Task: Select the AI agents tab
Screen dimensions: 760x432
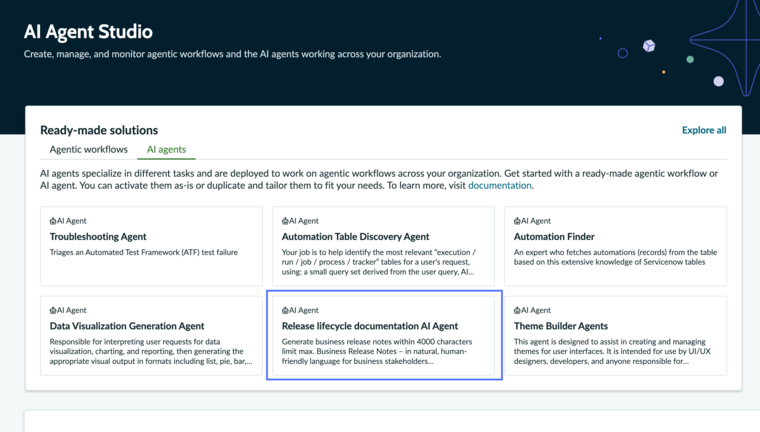Action: pos(166,149)
